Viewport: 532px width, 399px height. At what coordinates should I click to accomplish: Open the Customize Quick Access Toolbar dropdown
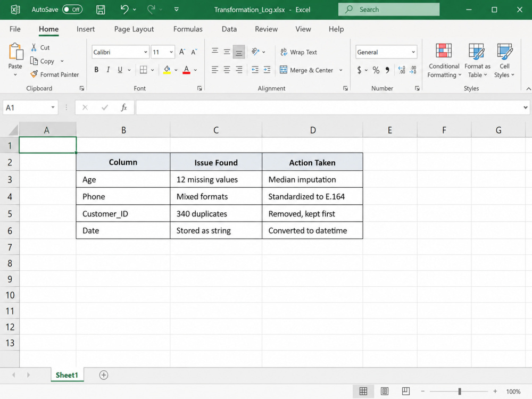(x=177, y=10)
